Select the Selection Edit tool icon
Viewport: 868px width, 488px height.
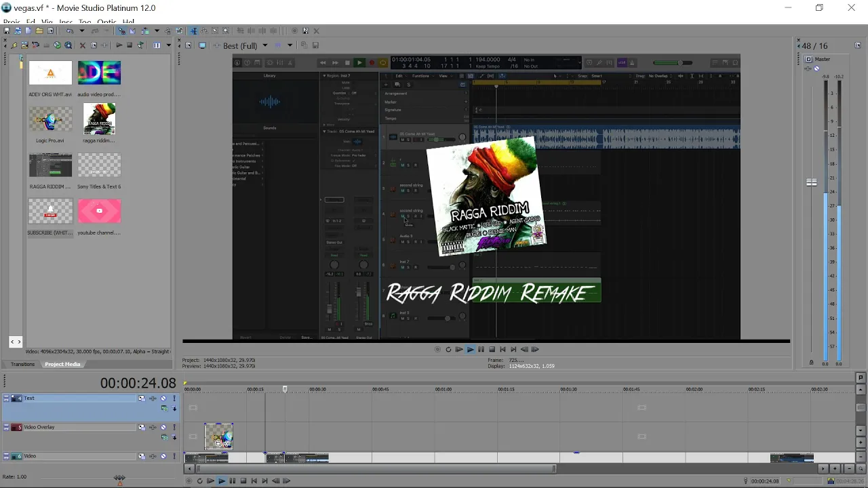215,30
